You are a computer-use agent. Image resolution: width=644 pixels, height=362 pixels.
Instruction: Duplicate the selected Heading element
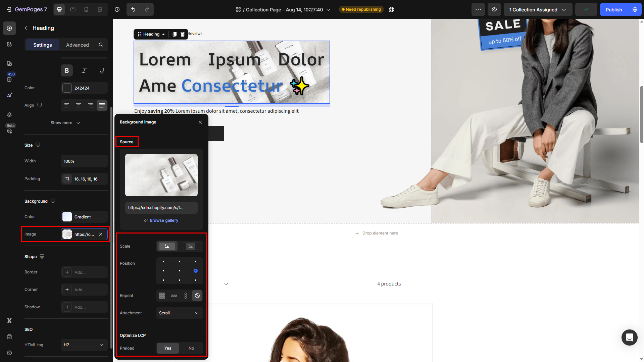click(175, 34)
